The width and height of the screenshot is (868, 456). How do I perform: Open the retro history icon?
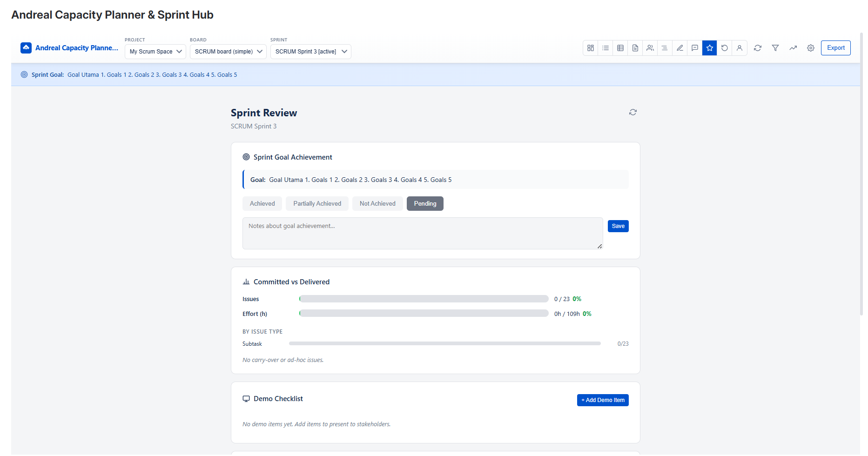click(x=724, y=48)
